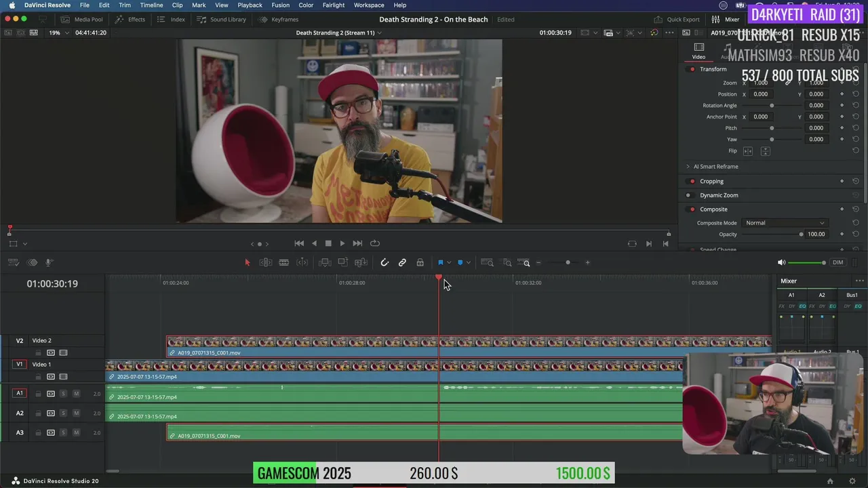This screenshot has height=488, width=868.
Task: Click Full Extent Zoom icon
Action: 487,262
